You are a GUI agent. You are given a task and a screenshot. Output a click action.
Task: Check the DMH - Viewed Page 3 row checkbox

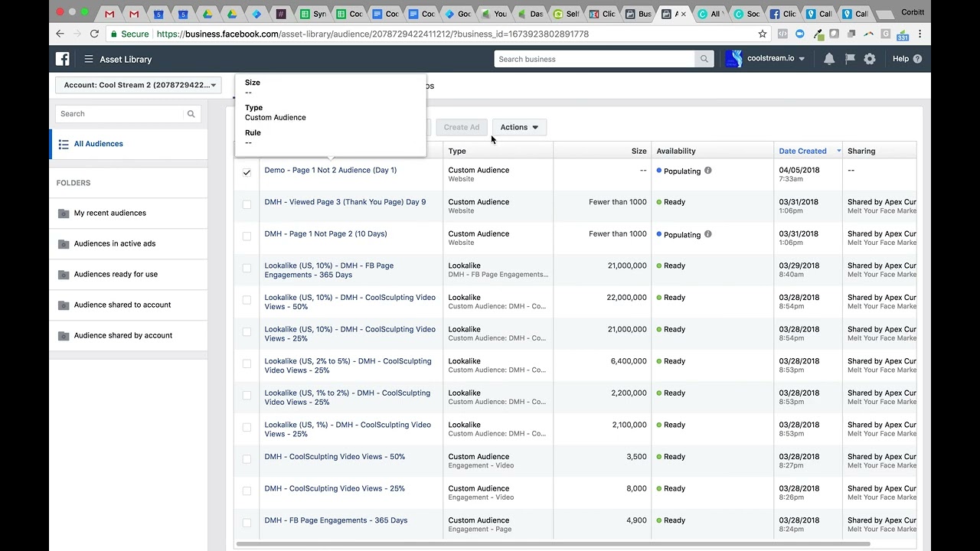[247, 204]
